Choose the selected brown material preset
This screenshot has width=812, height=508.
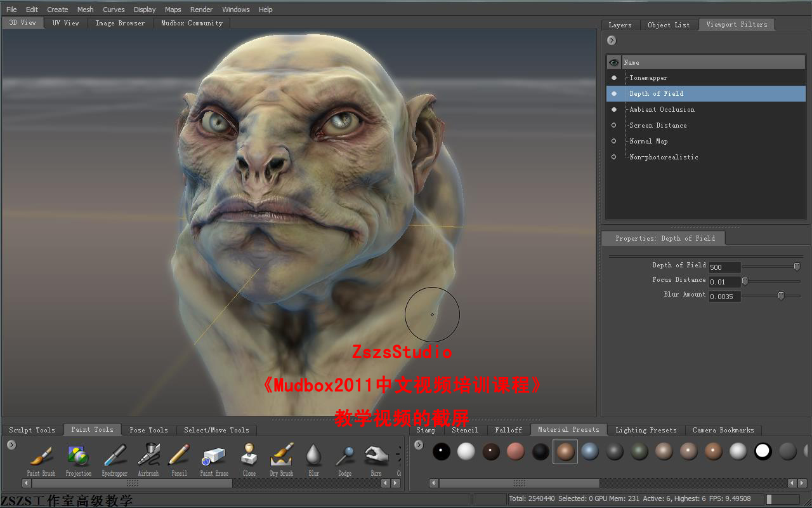[x=565, y=451]
